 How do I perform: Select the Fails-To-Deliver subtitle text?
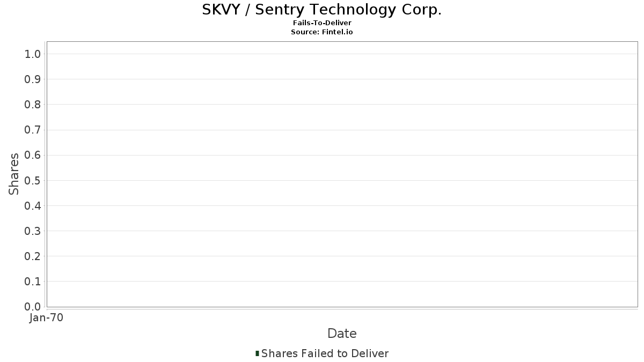click(322, 23)
